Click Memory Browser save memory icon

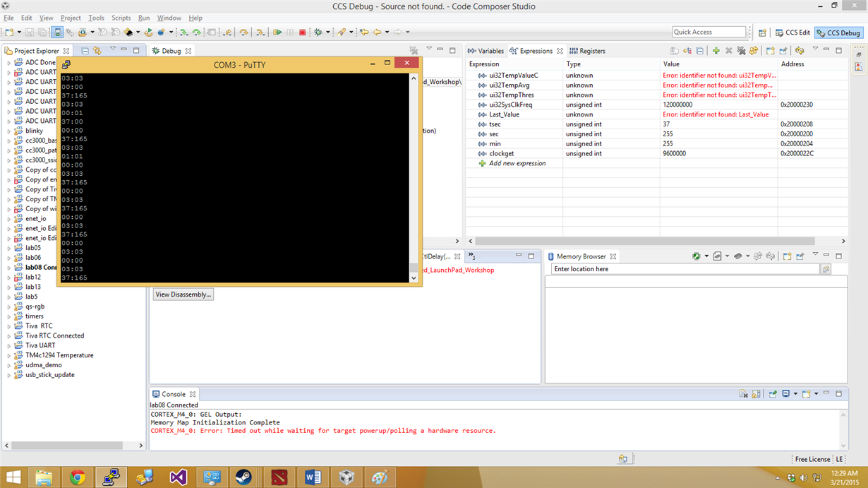click(717, 256)
